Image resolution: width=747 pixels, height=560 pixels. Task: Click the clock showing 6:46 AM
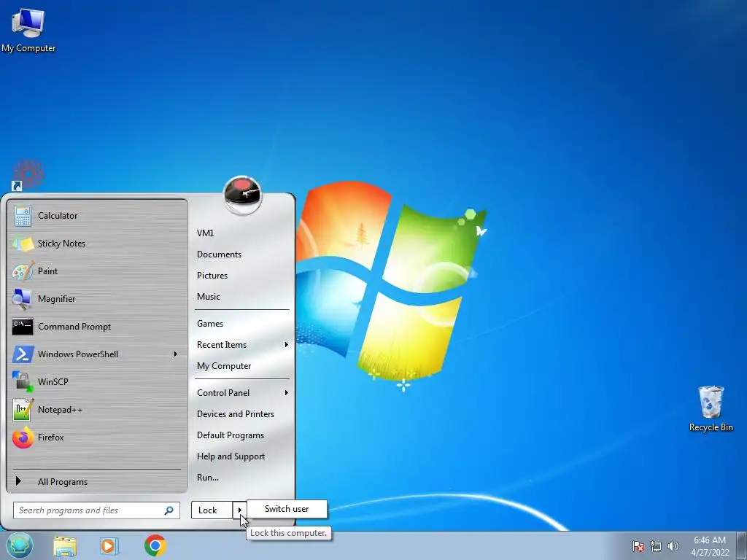[x=709, y=540]
